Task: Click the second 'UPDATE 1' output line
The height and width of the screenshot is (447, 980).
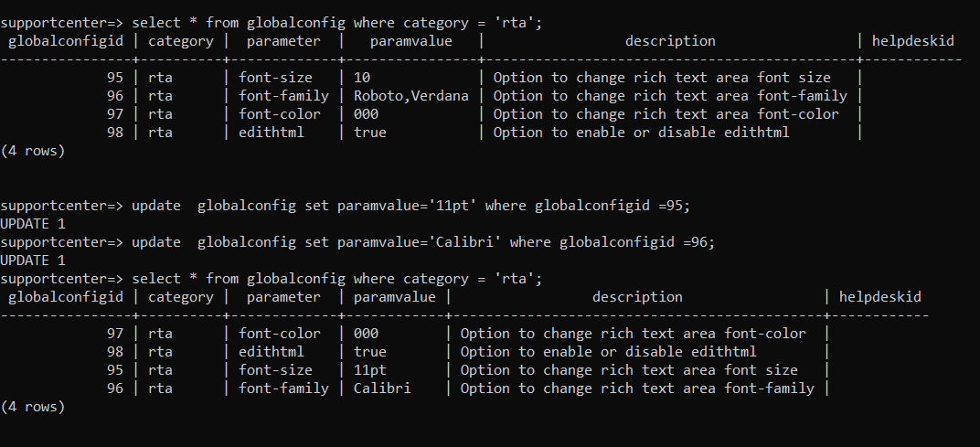Action: coord(32,261)
